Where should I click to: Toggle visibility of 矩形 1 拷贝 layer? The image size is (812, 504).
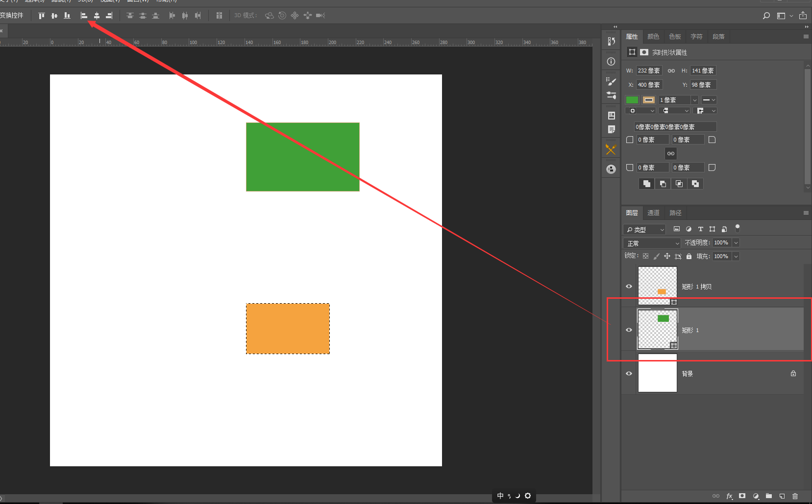[629, 287]
